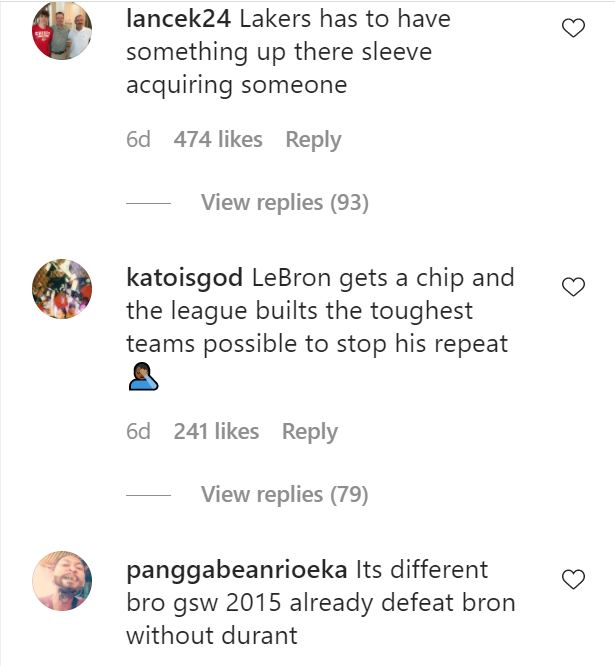
Task: Reply to katoisgod's comment
Action: pos(309,432)
